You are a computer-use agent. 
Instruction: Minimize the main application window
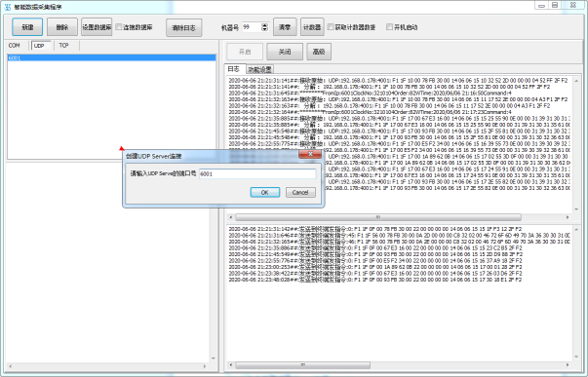pos(541,5)
